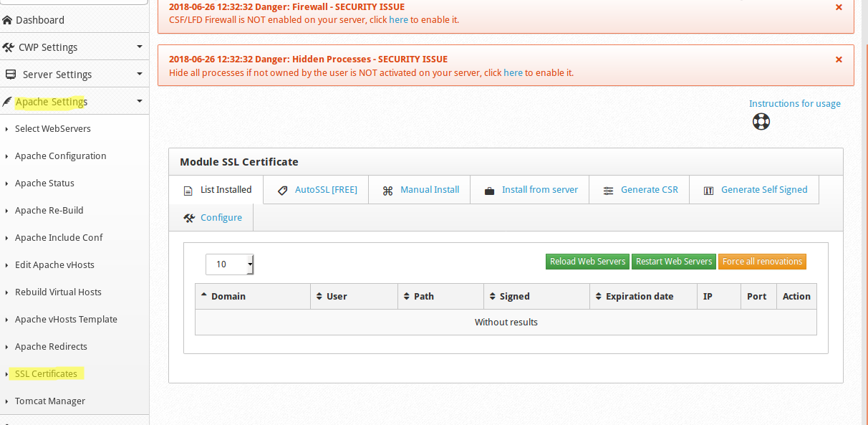Click the CWP Settings wrench icon

point(9,47)
